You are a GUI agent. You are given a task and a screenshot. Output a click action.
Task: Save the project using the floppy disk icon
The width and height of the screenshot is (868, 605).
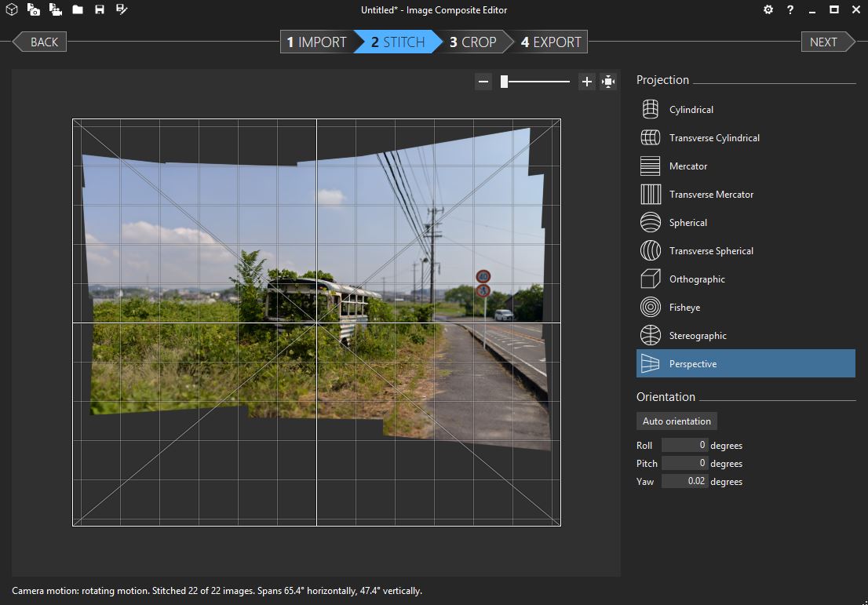(100, 9)
